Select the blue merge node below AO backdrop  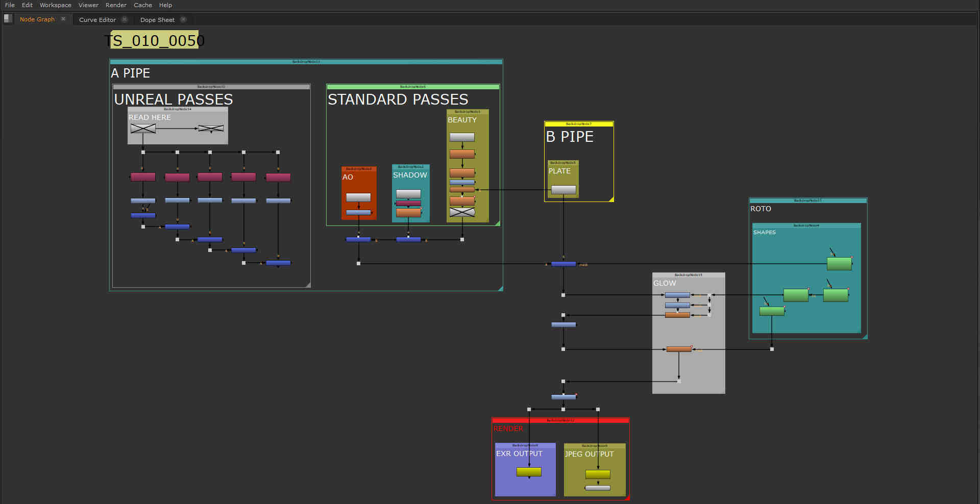point(358,239)
